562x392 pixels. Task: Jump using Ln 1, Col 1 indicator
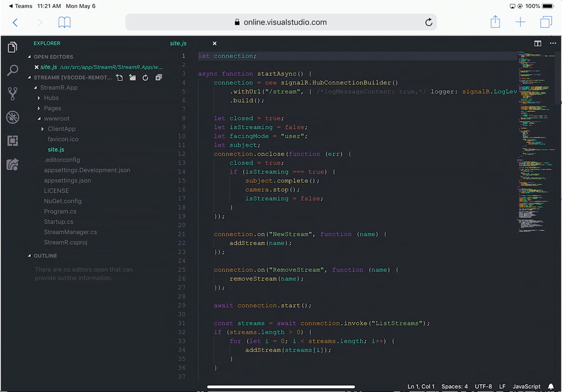420,386
